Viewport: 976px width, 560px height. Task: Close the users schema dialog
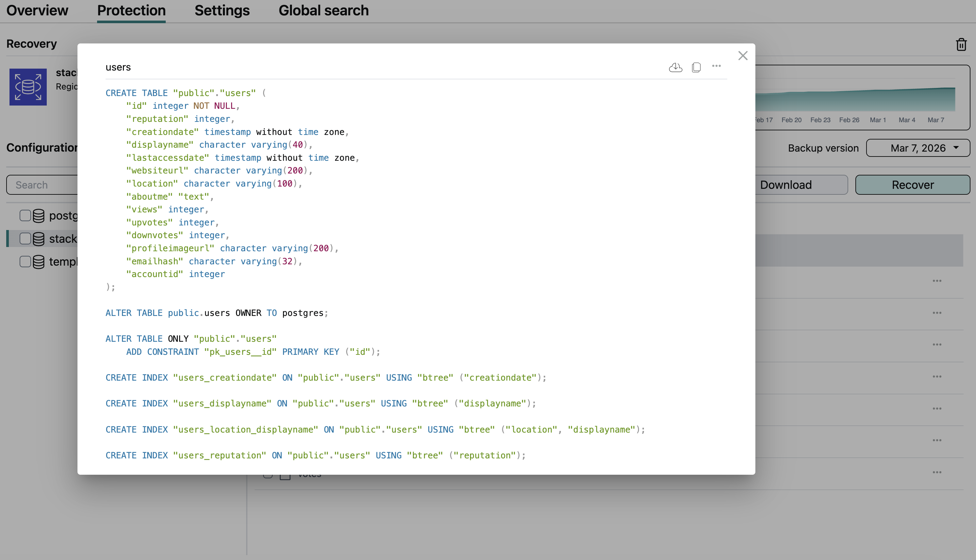click(x=743, y=56)
